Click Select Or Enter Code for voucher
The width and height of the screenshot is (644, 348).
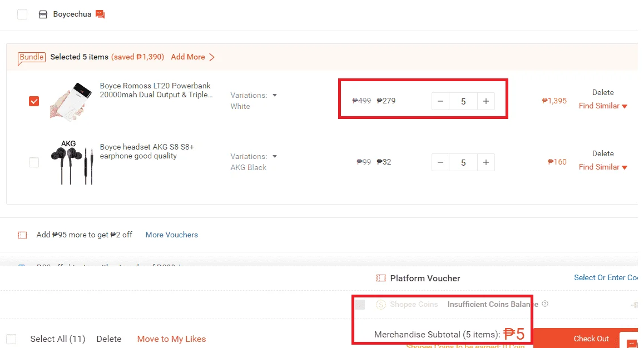pos(606,278)
